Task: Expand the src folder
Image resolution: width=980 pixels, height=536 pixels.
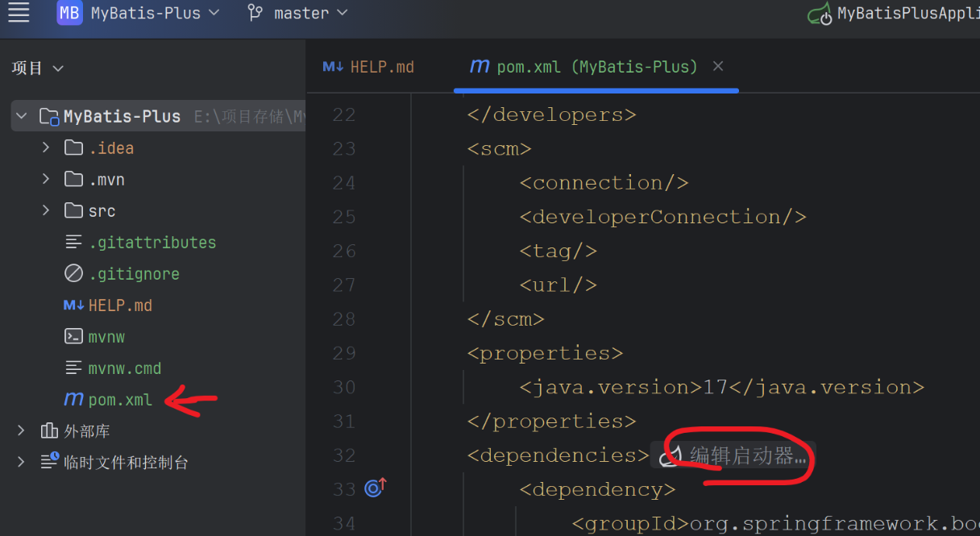Action: point(46,210)
